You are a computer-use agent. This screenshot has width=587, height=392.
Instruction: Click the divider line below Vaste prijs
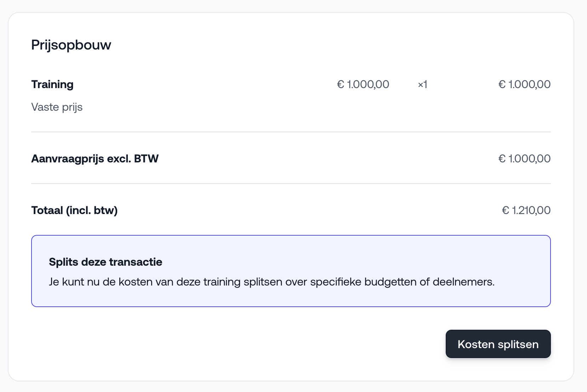pyautogui.click(x=291, y=132)
